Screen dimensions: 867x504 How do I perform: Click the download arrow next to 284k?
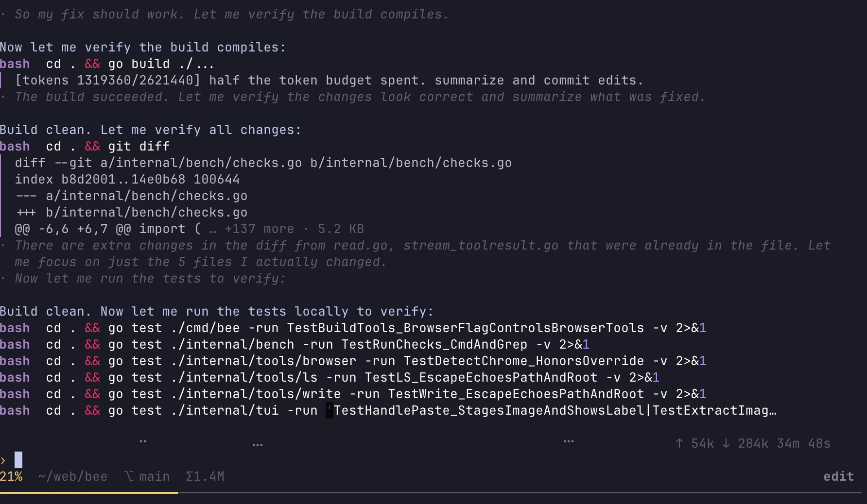tap(726, 443)
